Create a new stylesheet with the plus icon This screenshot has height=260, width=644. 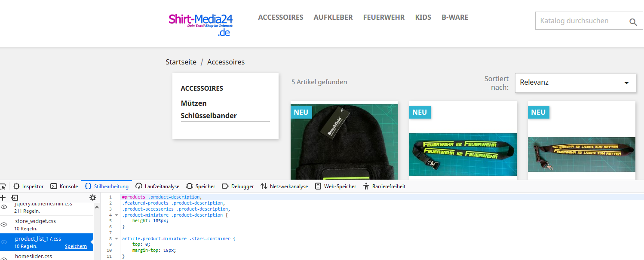click(3, 198)
